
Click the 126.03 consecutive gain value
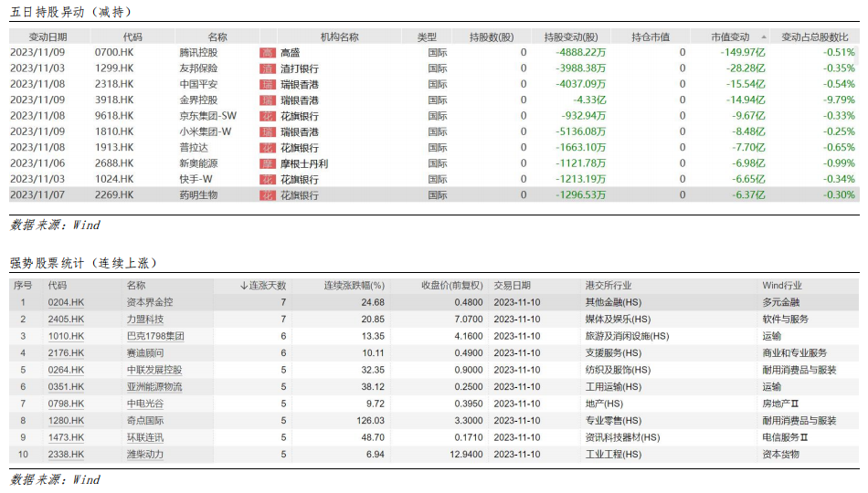370,421
